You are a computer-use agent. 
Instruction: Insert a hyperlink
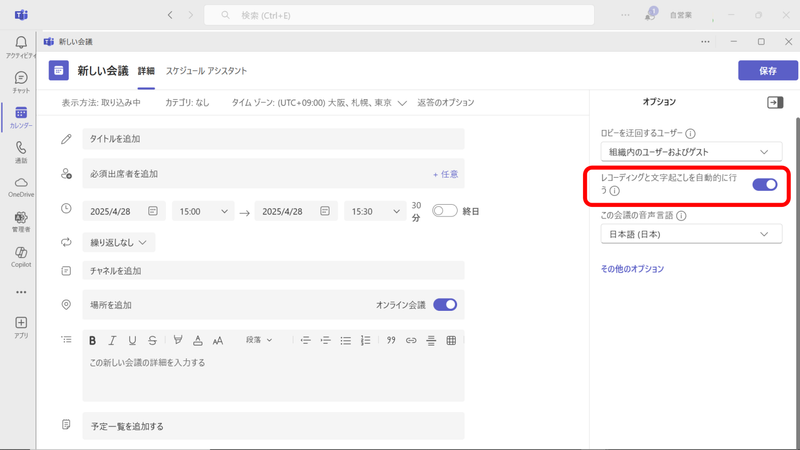pos(411,340)
